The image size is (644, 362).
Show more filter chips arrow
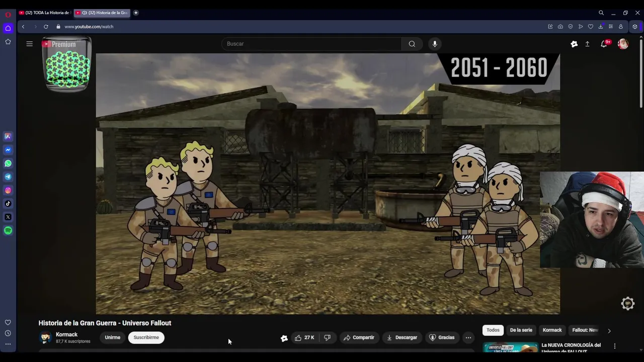point(609,330)
